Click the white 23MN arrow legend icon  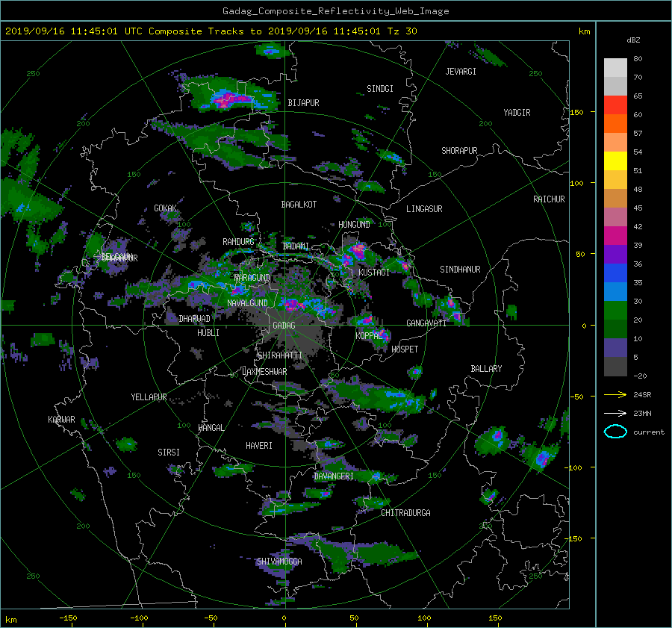coord(615,413)
